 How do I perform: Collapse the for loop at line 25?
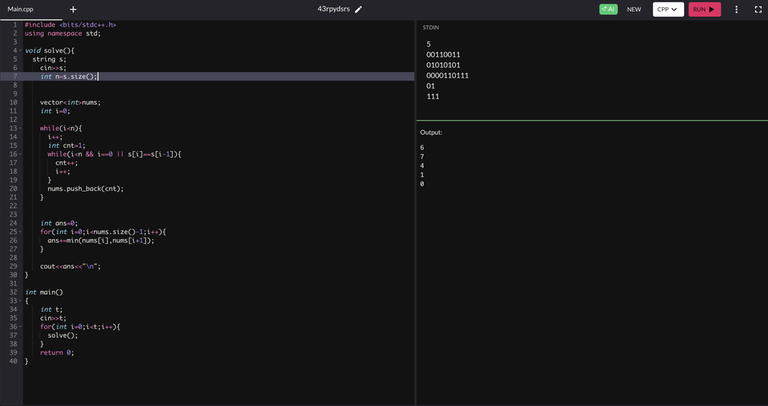click(x=20, y=232)
